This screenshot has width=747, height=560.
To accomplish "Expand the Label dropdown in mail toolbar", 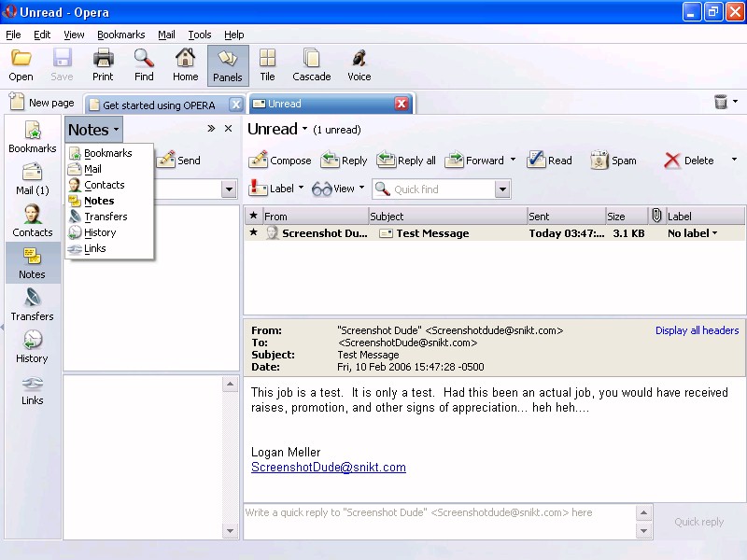I will click(277, 189).
